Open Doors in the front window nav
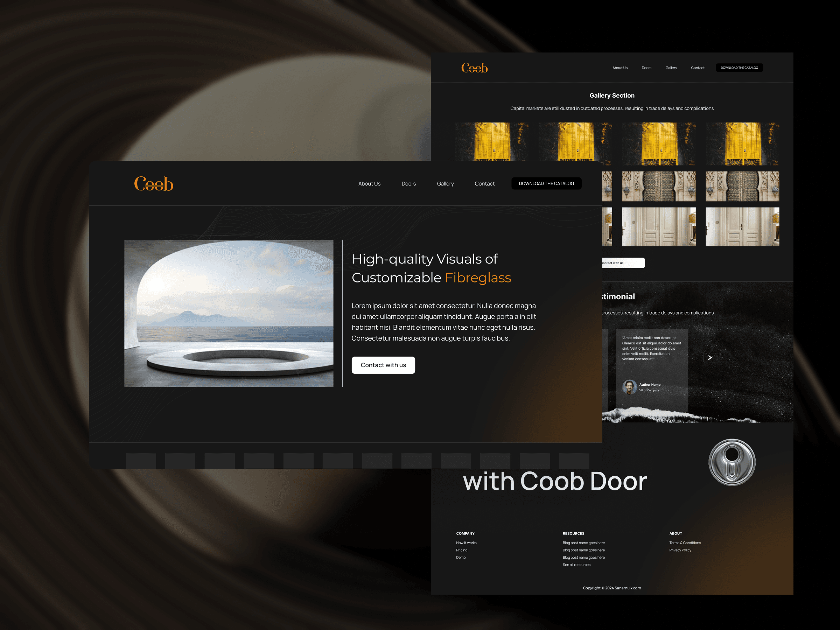 (x=408, y=183)
